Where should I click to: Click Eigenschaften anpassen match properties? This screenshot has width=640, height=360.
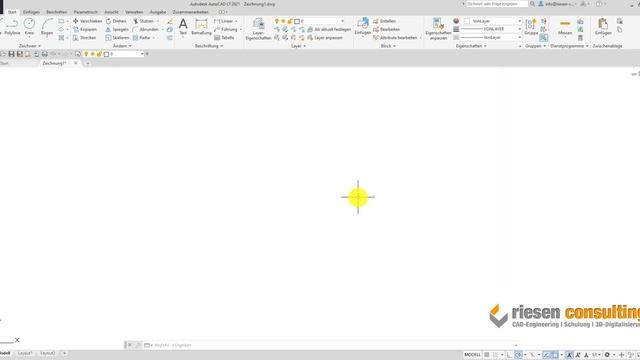point(438,29)
